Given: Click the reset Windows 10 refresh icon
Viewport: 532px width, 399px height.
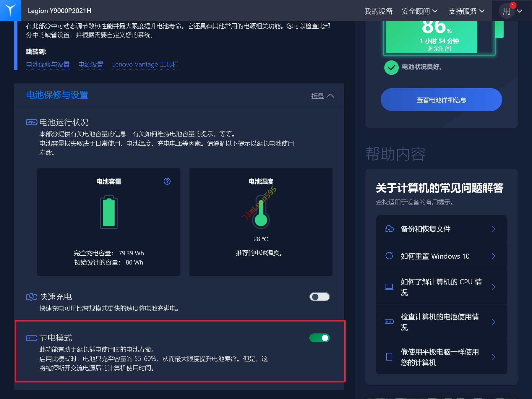Looking at the screenshot, I should [x=389, y=256].
